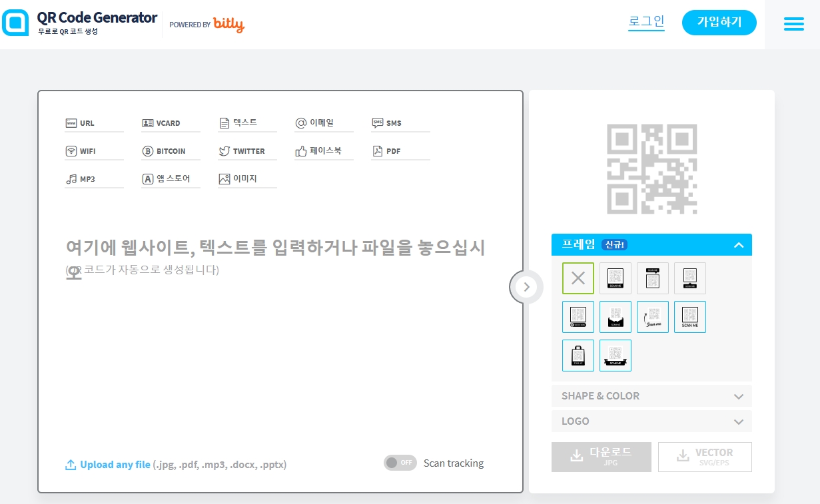
Task: Click the 다운로드 JPG download button
Action: (602, 457)
